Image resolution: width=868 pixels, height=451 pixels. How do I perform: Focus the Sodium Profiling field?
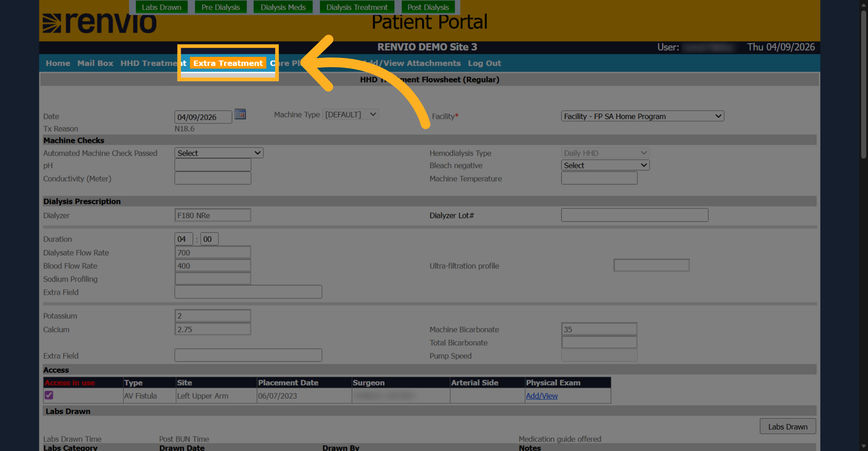[213, 279]
